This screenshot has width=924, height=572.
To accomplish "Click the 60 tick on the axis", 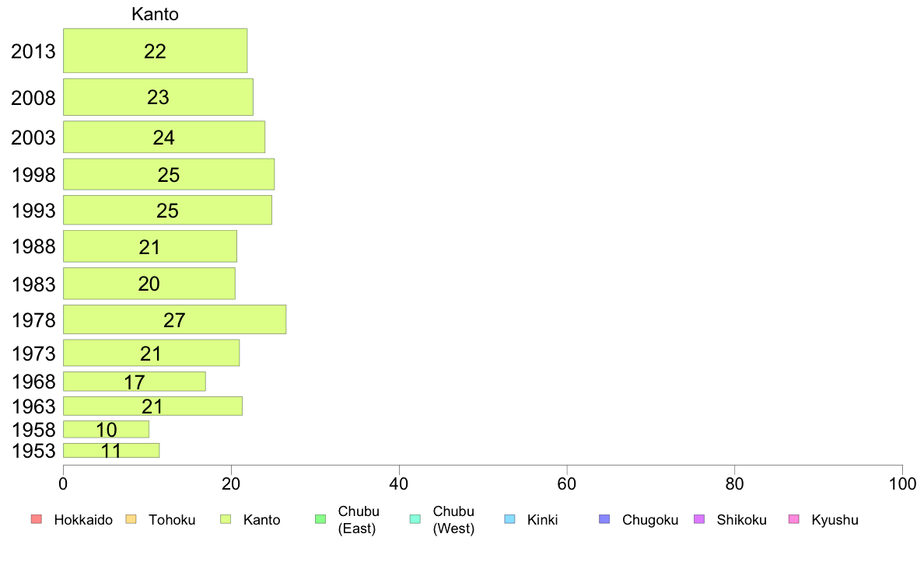I will pos(566,484).
